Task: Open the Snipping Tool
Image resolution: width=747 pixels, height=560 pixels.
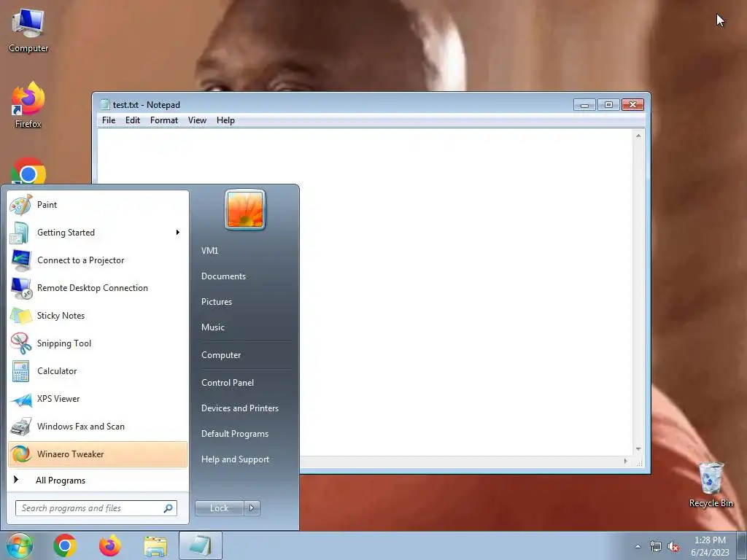Action: coord(98,343)
